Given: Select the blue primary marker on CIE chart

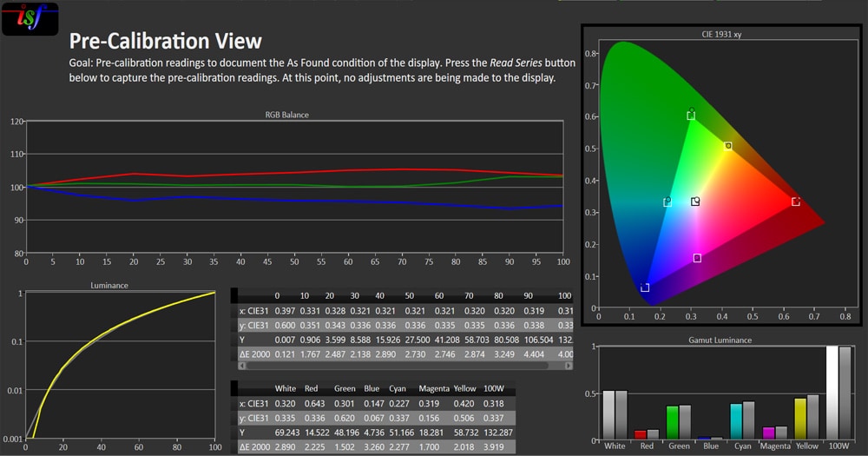Looking at the screenshot, I should (x=645, y=287).
